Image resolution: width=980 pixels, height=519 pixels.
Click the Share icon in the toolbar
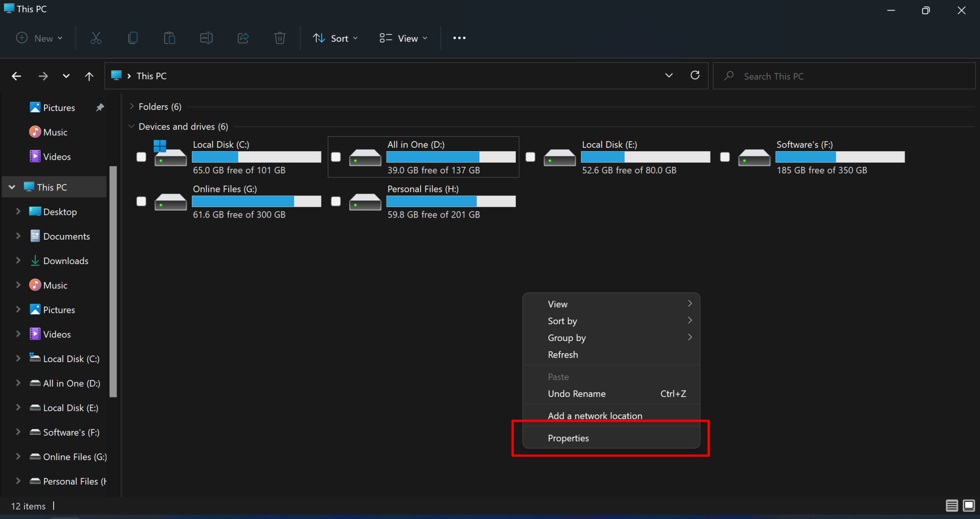pyautogui.click(x=243, y=38)
